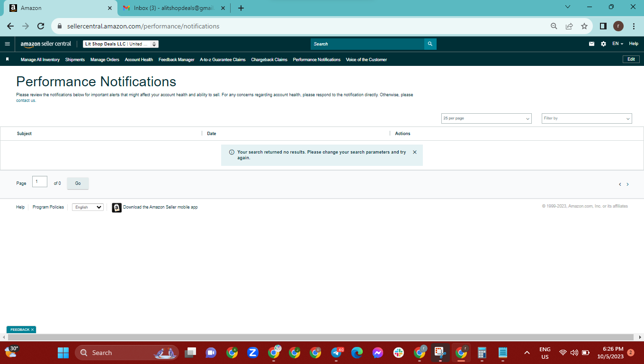644x364 pixels.
Task: Close the Amazon browser tab
Action: [x=110, y=8]
